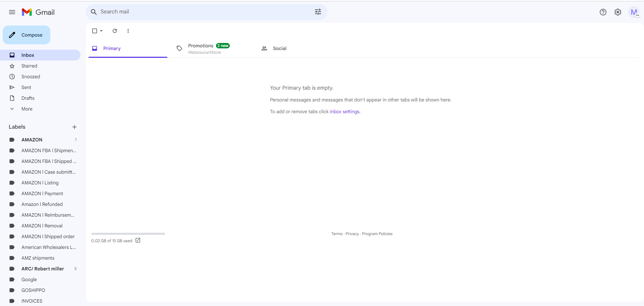644x306 pixels.
Task: Open the Privacy link
Action: (352, 234)
